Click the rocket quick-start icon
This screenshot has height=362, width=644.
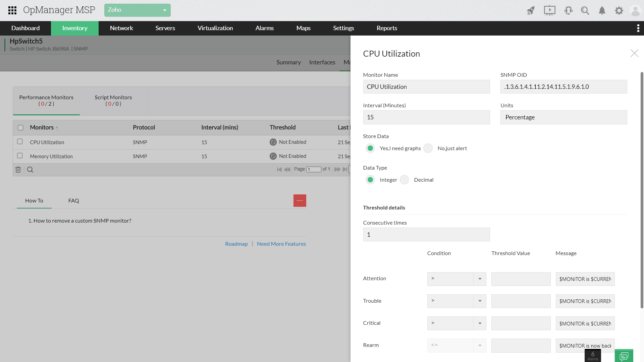(531, 11)
